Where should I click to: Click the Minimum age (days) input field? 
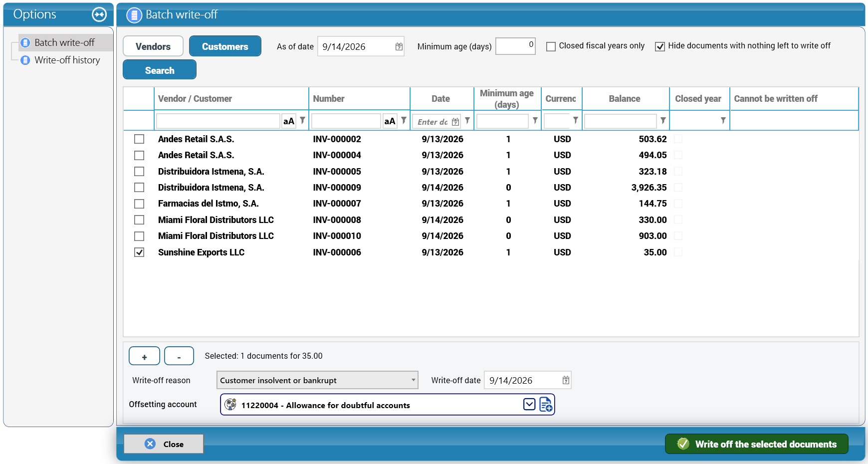(x=515, y=46)
